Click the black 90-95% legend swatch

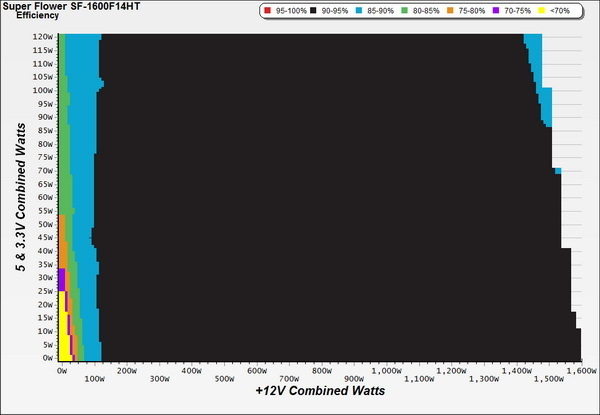pos(313,11)
